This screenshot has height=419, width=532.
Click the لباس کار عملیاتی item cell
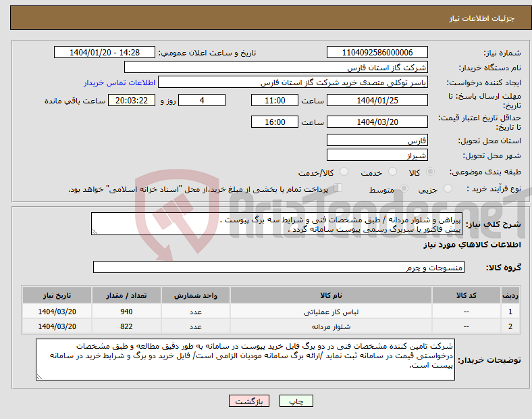tap(331, 312)
